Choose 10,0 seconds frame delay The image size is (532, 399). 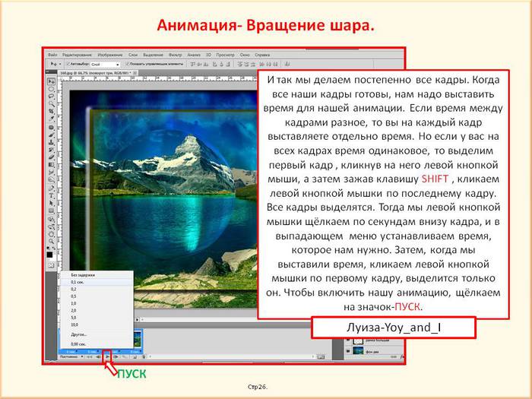click(97, 325)
